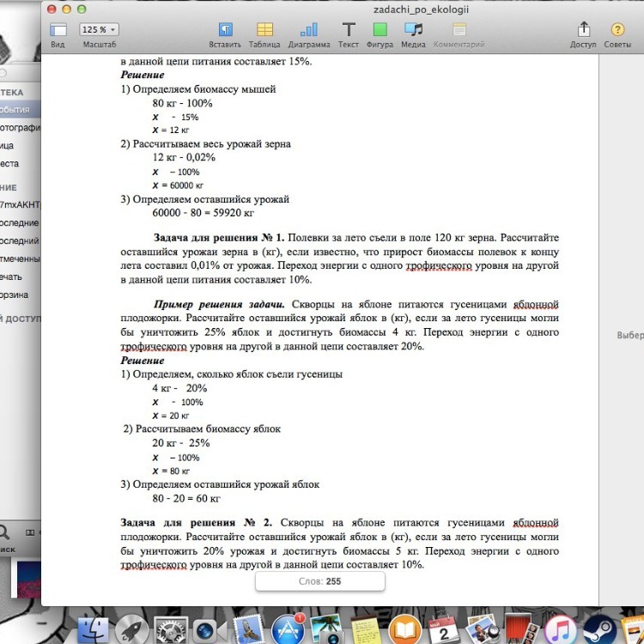Select События item in iPhoto sidebar

(15, 110)
